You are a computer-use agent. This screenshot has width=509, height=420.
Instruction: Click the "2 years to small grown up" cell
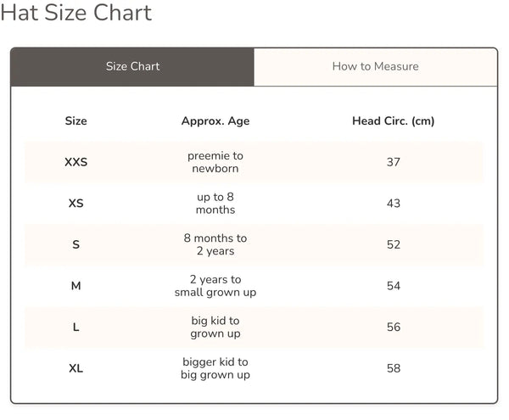click(215, 286)
